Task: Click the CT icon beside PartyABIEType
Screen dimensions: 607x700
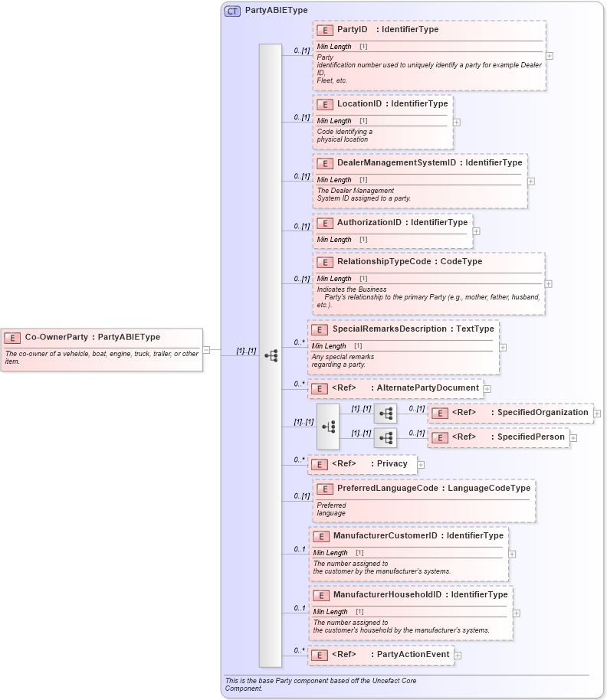Action: [x=232, y=11]
